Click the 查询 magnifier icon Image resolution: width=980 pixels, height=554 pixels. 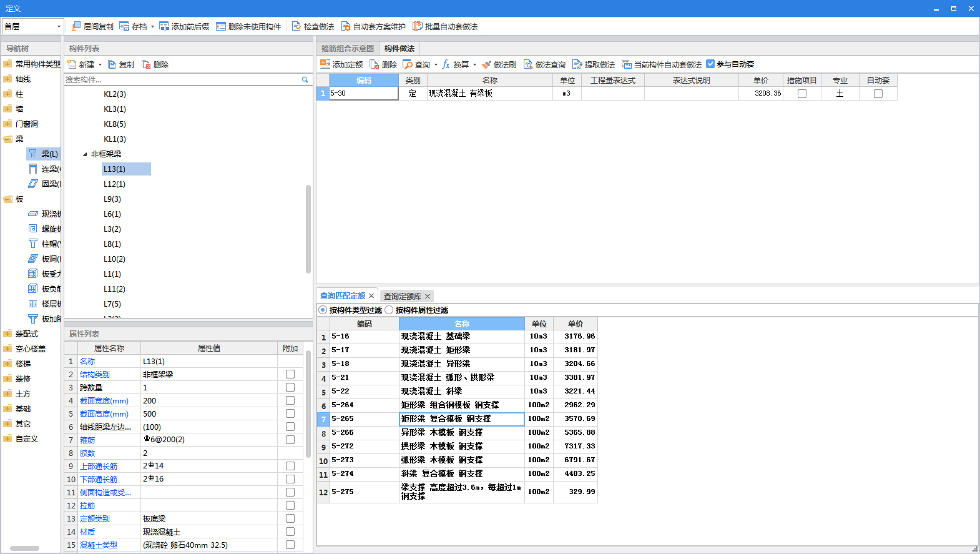coord(408,64)
